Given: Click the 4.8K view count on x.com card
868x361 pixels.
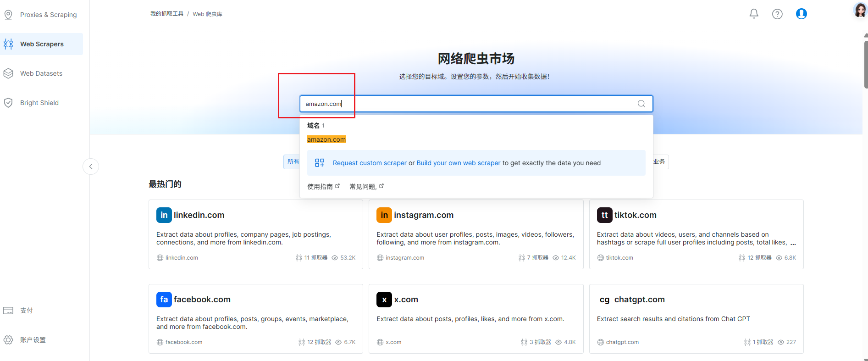Looking at the screenshot, I should [x=570, y=342].
